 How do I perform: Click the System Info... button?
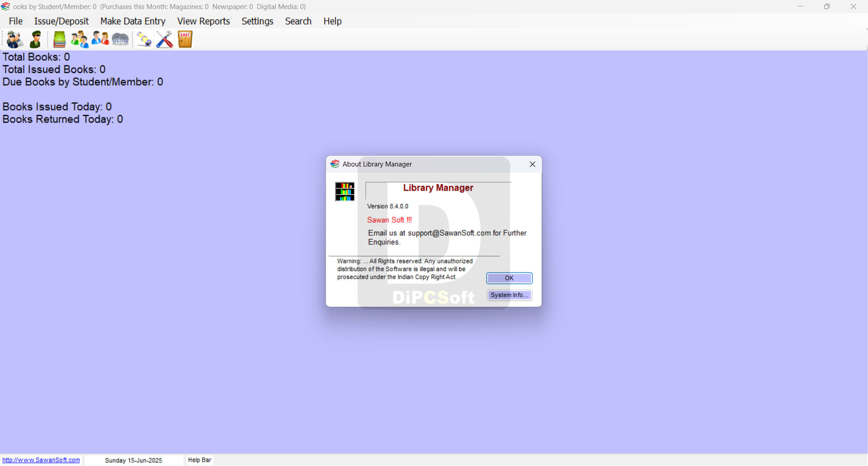(x=509, y=295)
